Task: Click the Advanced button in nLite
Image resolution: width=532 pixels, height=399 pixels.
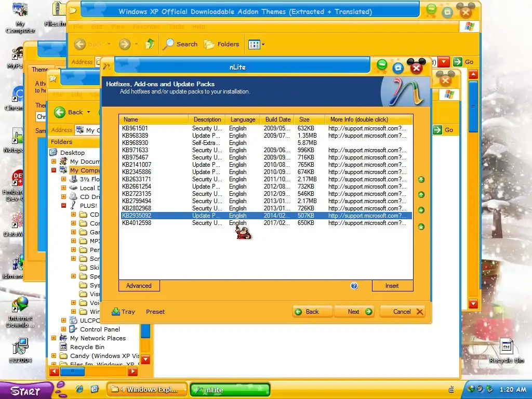Action: [x=139, y=286]
